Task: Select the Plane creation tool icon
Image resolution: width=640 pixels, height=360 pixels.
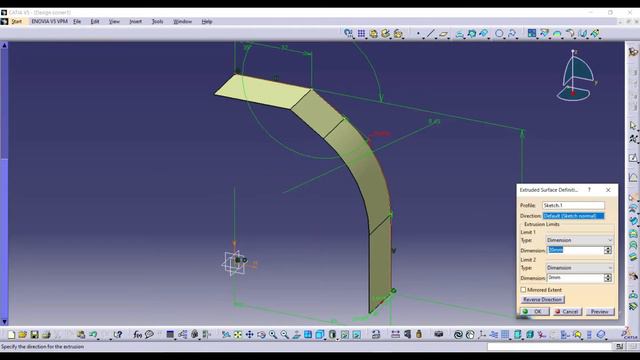Action: point(444,34)
